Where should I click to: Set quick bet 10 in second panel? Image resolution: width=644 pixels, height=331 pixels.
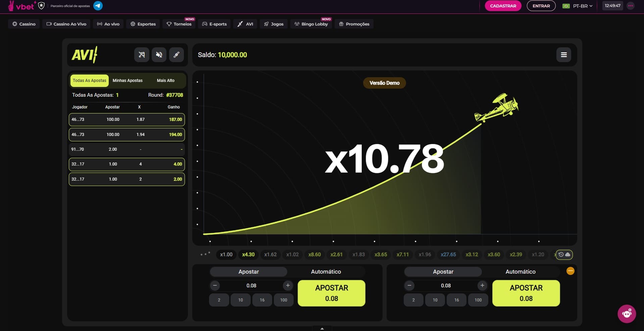[x=435, y=300]
